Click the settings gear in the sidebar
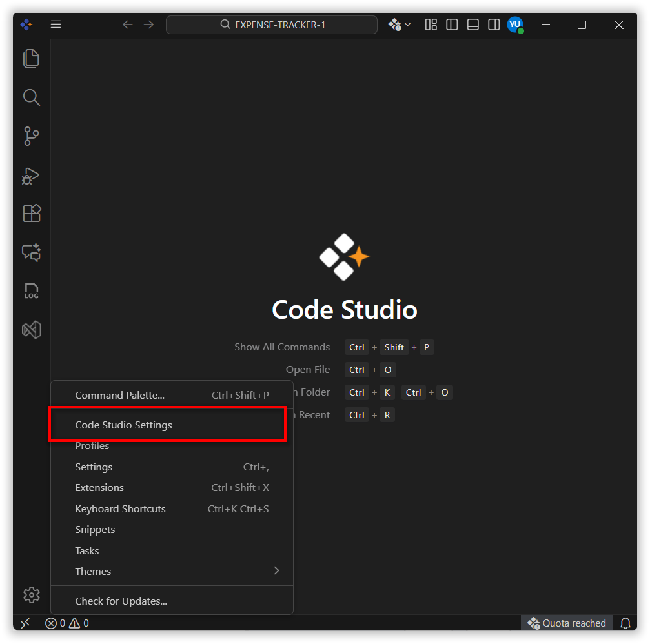Screen dimensions: 650x644 coord(31,594)
